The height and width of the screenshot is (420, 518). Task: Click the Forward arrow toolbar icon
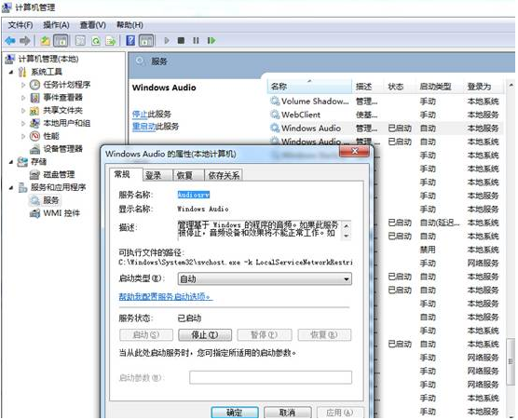25,41
